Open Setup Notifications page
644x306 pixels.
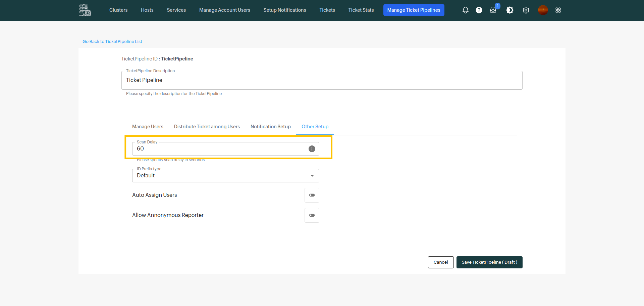(285, 10)
